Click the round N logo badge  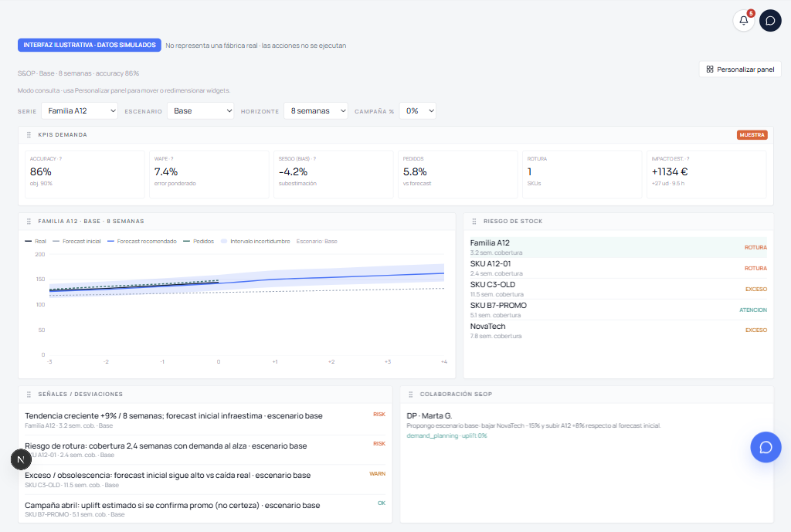click(21, 459)
